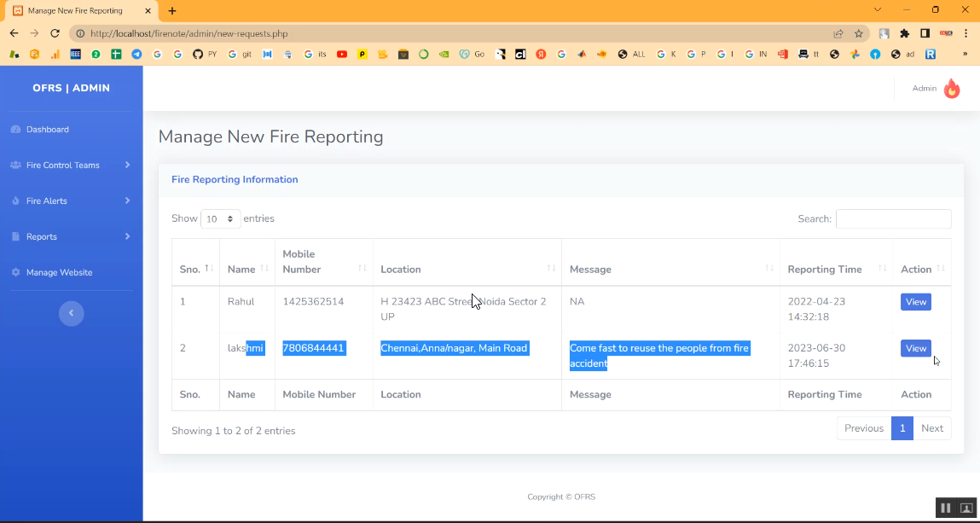Go to Next page in pagination
980x523 pixels.
pos(931,428)
